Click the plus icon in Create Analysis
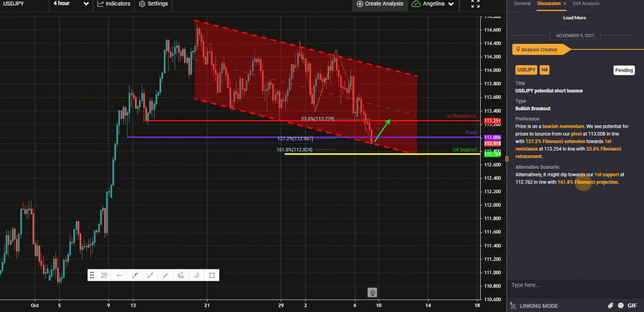Screen dimensions: 644x312 tap(360, 4)
